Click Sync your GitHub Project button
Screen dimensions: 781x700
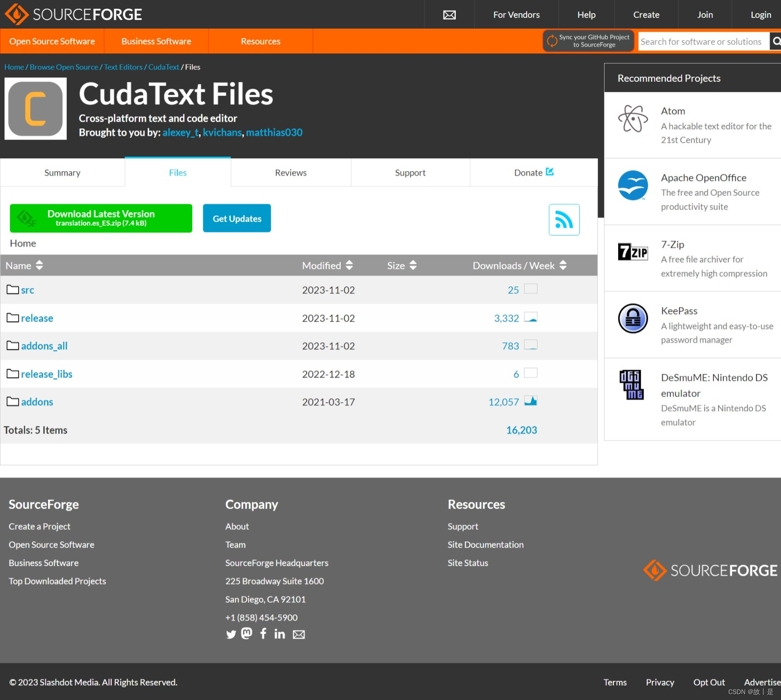pyautogui.click(x=589, y=41)
